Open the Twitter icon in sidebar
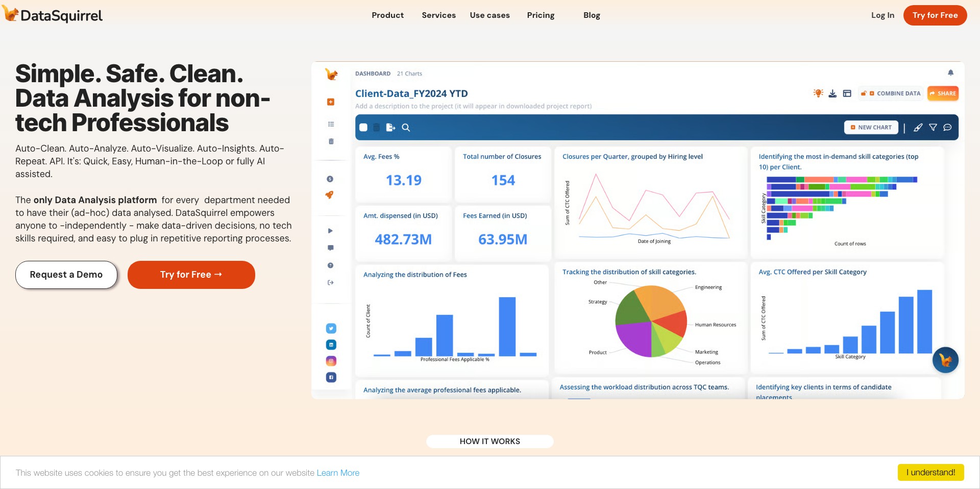Image resolution: width=980 pixels, height=489 pixels. point(331,328)
